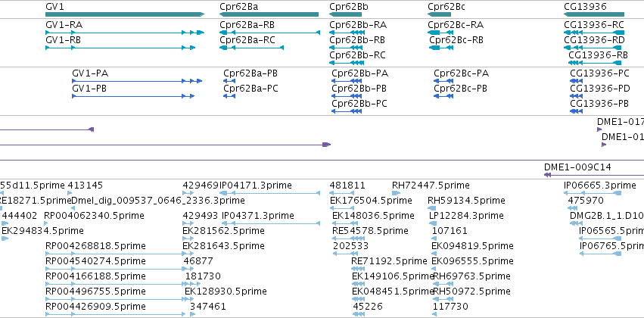Click the RH59134.5prime feature label
The width and height of the screenshot is (644, 318).
coord(466,201)
